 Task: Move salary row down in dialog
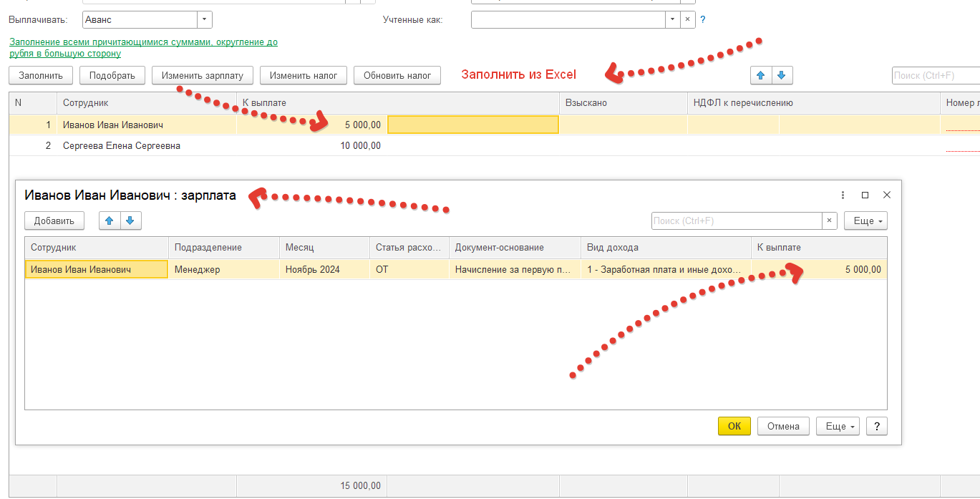pos(131,221)
